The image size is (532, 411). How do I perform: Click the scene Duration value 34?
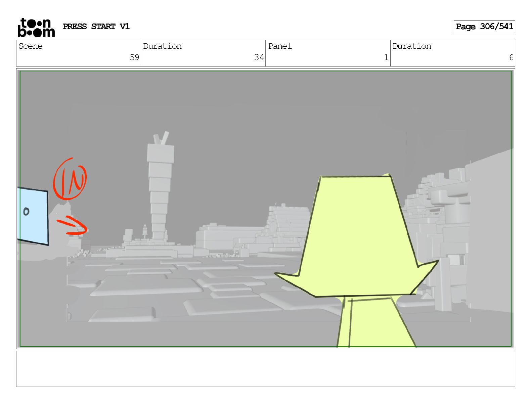tap(259, 57)
